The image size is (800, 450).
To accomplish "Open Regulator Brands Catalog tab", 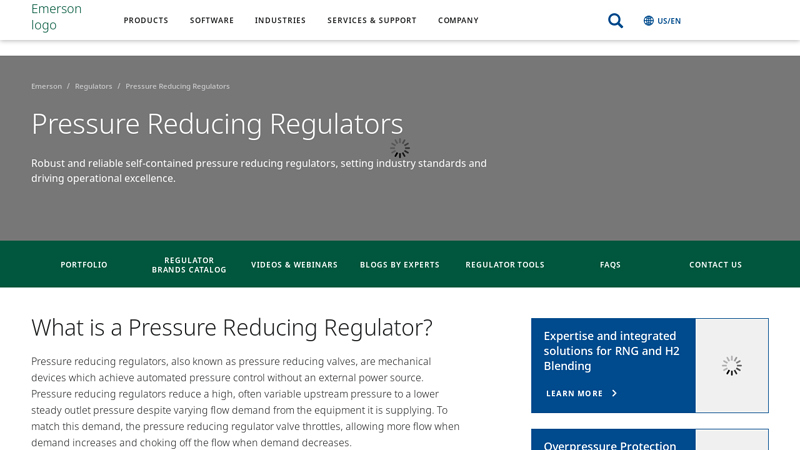I will tap(189, 265).
